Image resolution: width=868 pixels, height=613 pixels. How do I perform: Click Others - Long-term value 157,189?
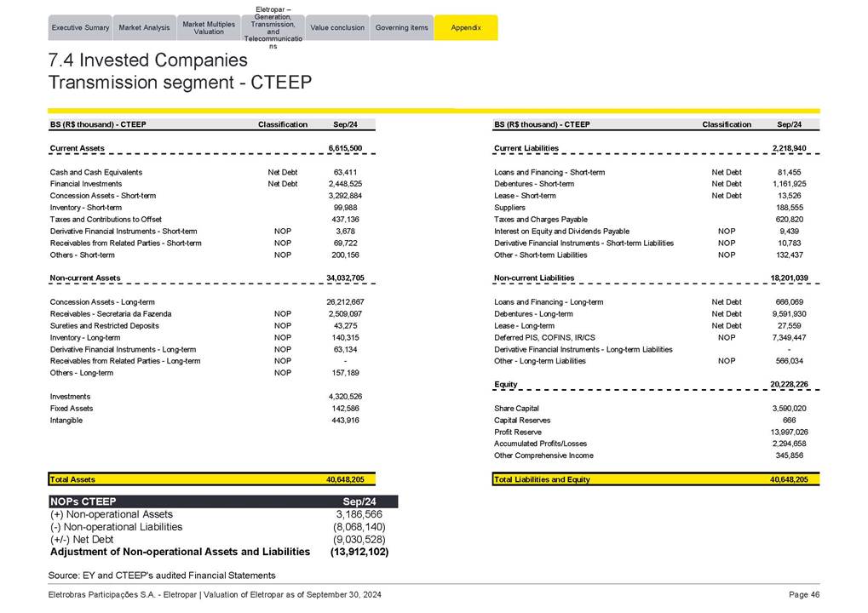[345, 373]
